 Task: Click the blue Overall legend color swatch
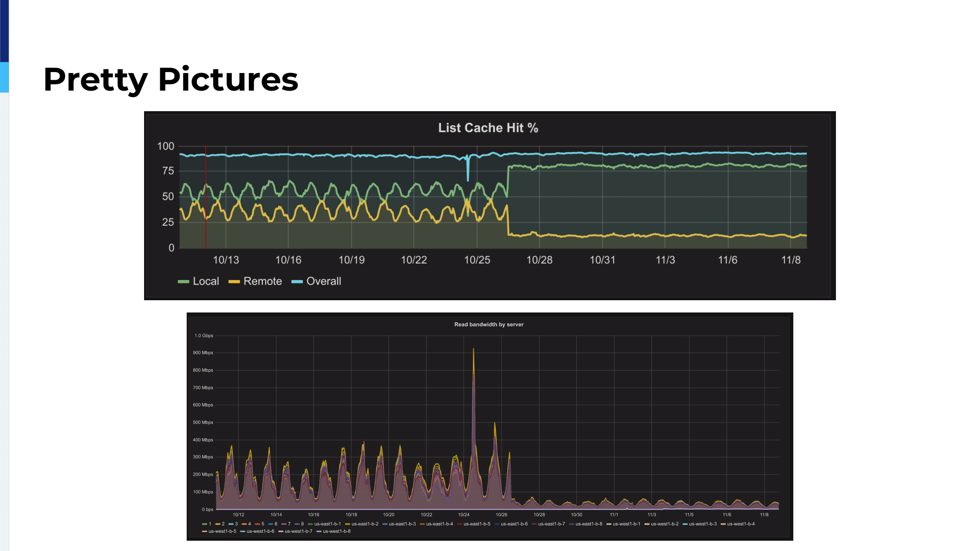click(297, 282)
